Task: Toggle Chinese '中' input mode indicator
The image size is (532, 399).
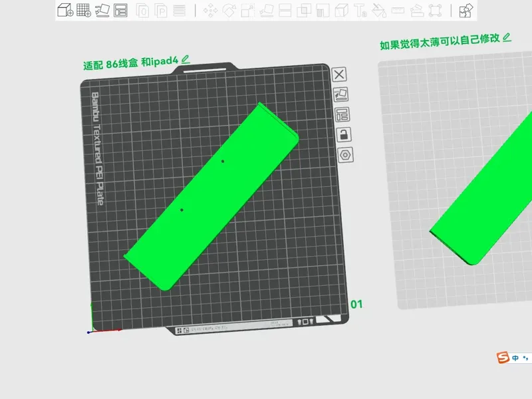Action: point(515,358)
